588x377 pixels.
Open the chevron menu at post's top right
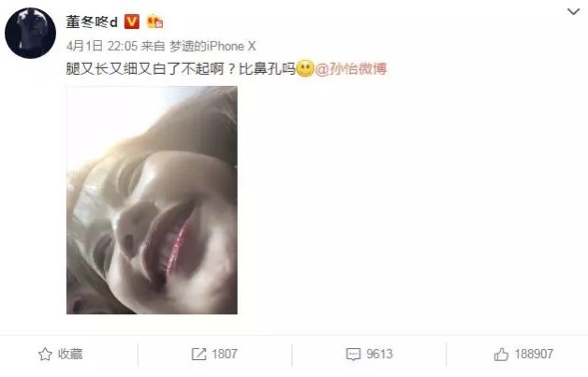pos(573,12)
